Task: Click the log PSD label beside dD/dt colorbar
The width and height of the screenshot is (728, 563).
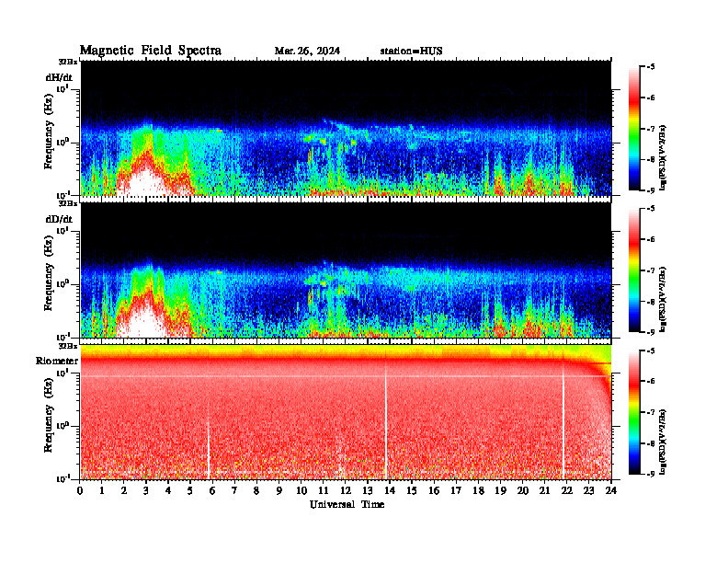Action: pyautogui.click(x=663, y=300)
